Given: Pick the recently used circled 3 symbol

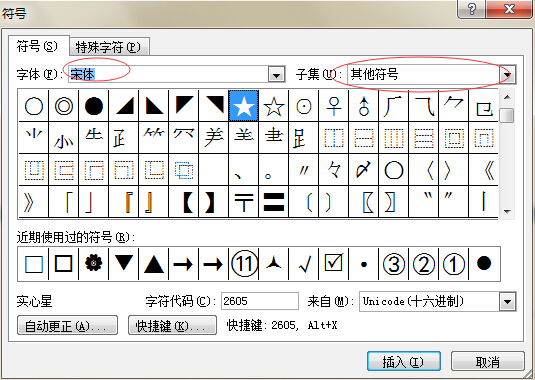Looking at the screenshot, I should pos(394,264).
